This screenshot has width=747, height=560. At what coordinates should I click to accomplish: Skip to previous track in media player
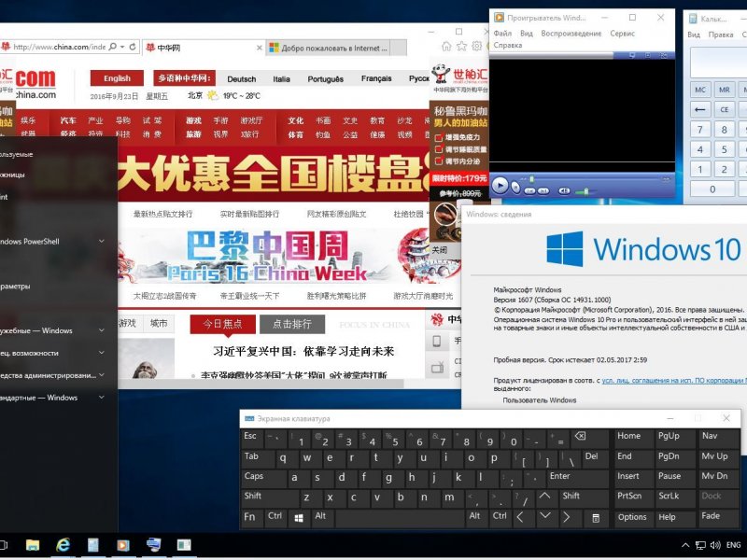click(529, 190)
